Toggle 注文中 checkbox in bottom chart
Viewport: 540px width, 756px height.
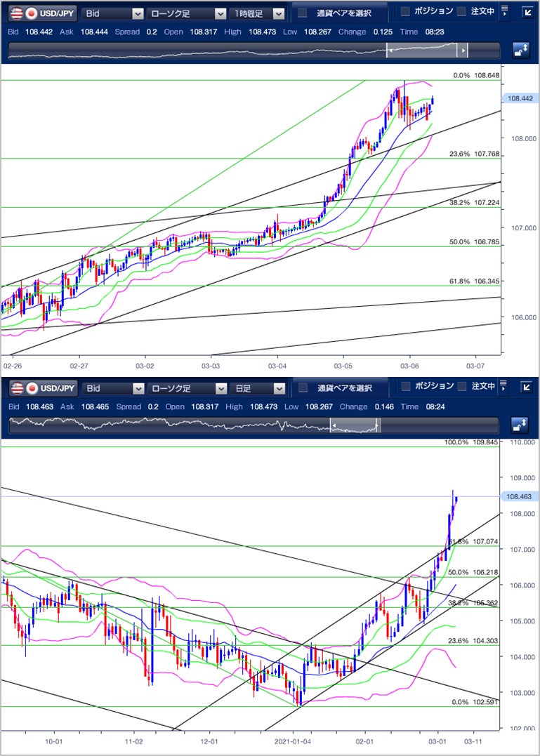[461, 387]
